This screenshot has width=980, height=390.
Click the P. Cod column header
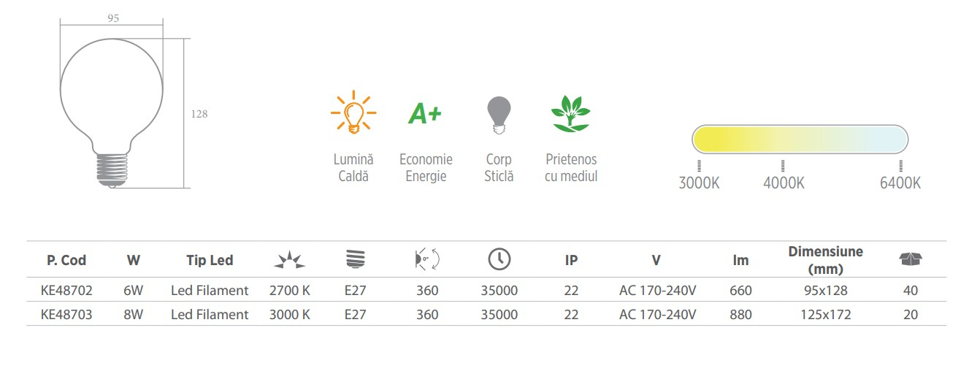click(66, 260)
